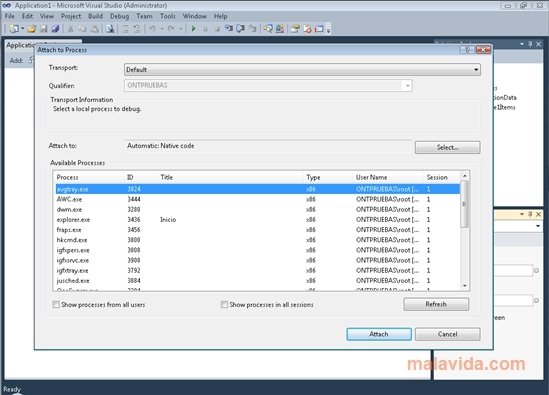The height and width of the screenshot is (395, 549).
Task: Open the Edit menu
Action: click(x=27, y=16)
